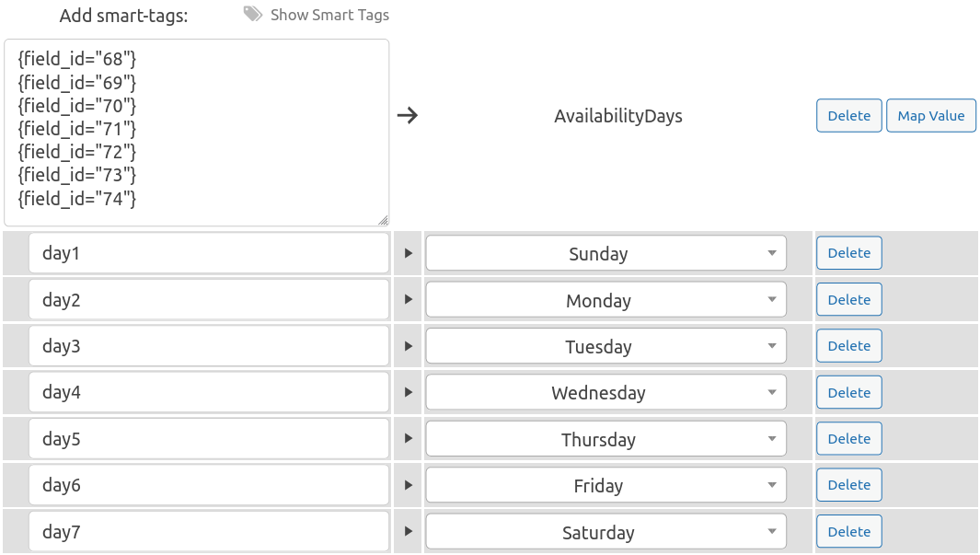Click the Show Smart Tags link
The height and width of the screenshot is (555, 980).
pyautogui.click(x=329, y=15)
